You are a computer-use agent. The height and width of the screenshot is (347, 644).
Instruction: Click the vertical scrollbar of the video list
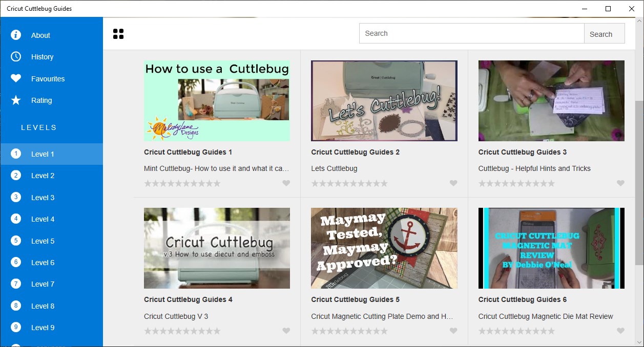coord(639,182)
